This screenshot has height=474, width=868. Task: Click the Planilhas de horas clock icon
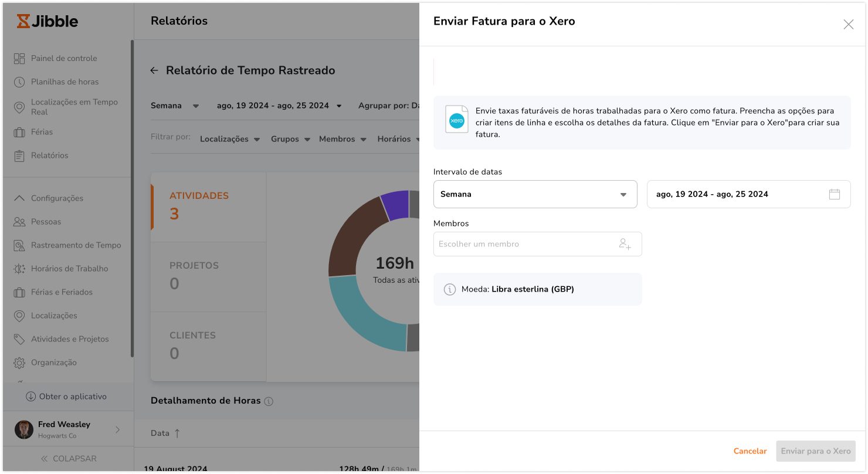[x=19, y=82]
